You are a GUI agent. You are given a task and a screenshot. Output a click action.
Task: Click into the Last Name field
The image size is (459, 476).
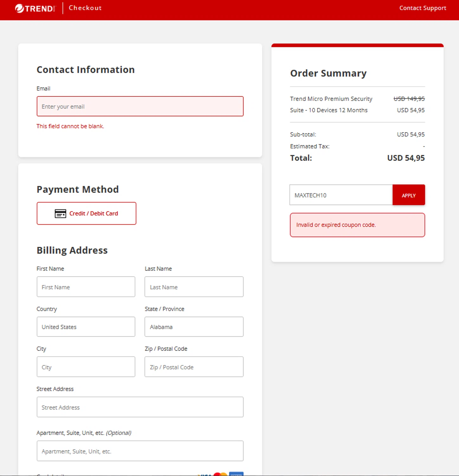point(194,287)
